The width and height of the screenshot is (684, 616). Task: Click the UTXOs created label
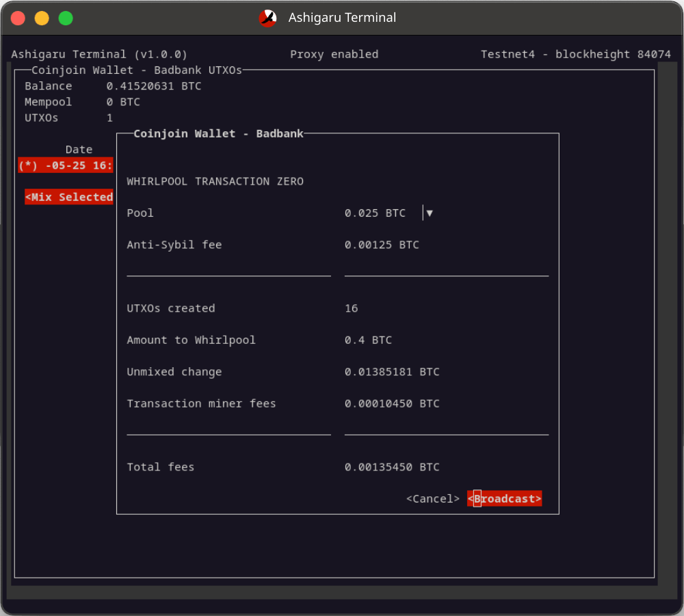tap(170, 308)
